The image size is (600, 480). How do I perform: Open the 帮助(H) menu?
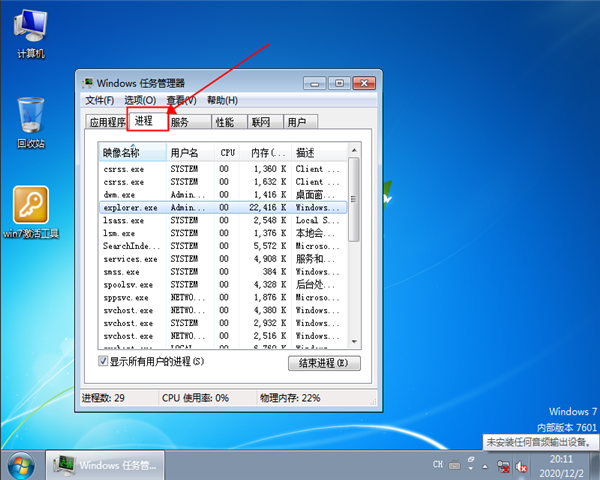(222, 100)
